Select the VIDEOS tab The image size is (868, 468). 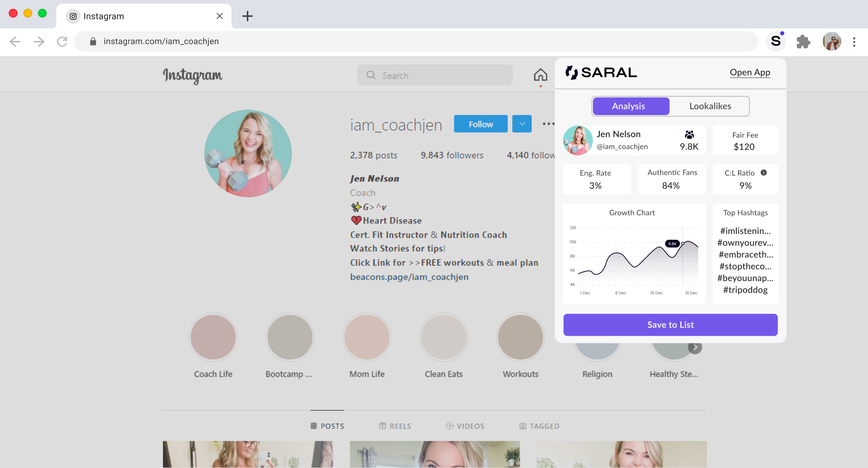465,426
